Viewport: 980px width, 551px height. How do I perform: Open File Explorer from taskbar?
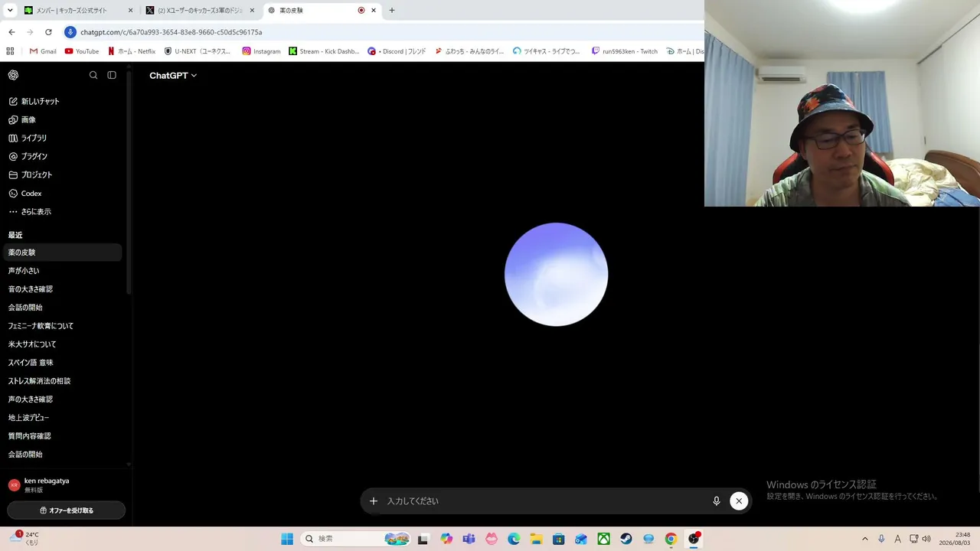click(x=536, y=539)
